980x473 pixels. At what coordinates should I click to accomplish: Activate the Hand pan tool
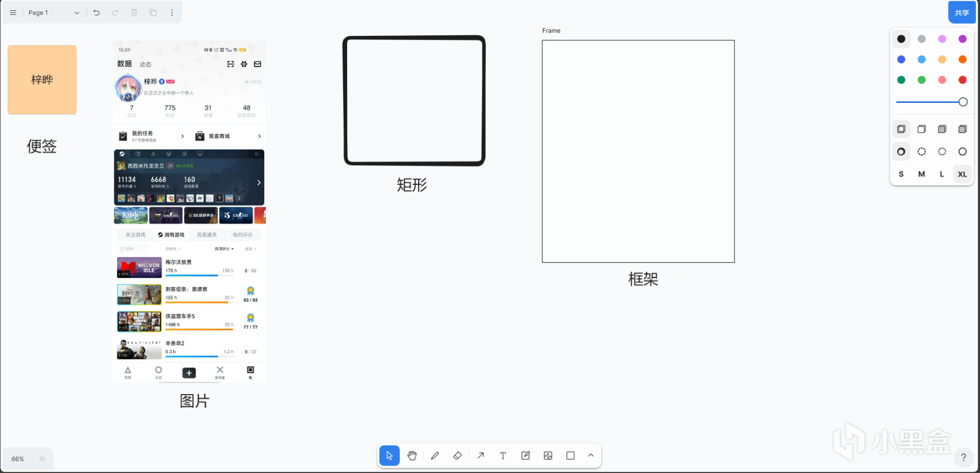point(412,456)
